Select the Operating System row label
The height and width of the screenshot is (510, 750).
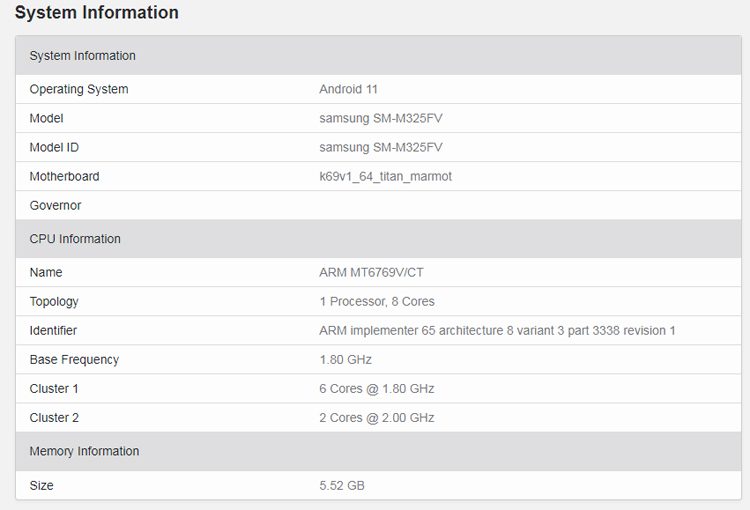(x=79, y=89)
